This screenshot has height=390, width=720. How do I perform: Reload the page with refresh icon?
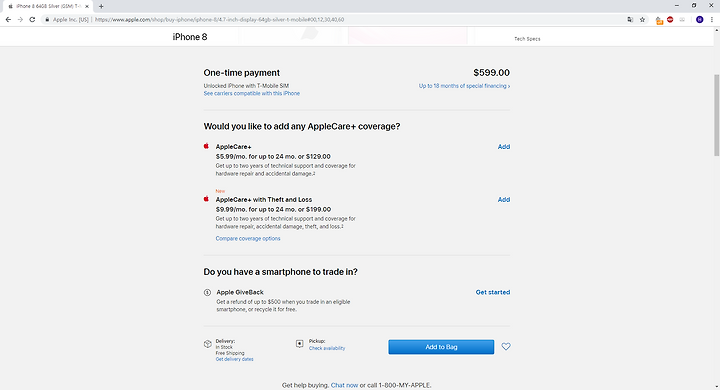tap(32, 20)
